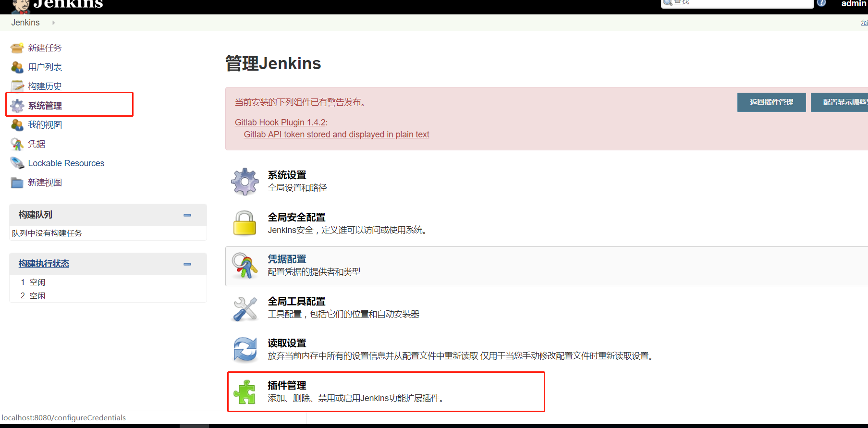
Task: Open 新建视图 link in the sidebar
Action: pyautogui.click(x=45, y=182)
